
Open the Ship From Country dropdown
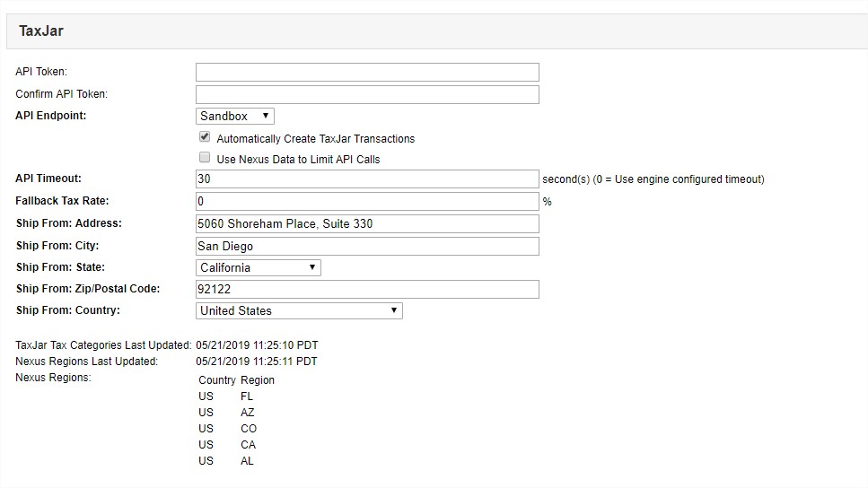click(299, 310)
